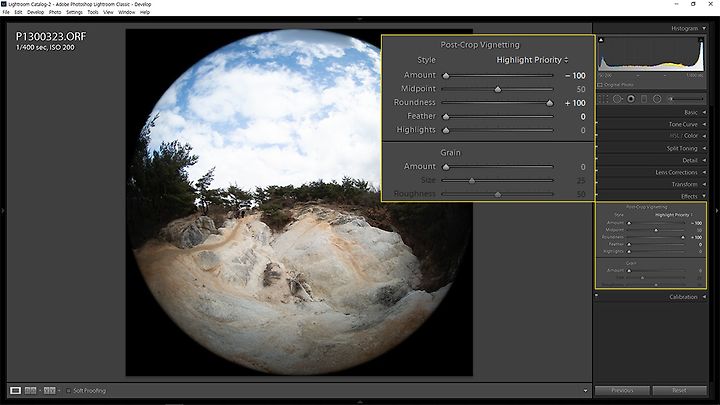Click the '1/400 sec, ISO 200' info text

[45, 47]
